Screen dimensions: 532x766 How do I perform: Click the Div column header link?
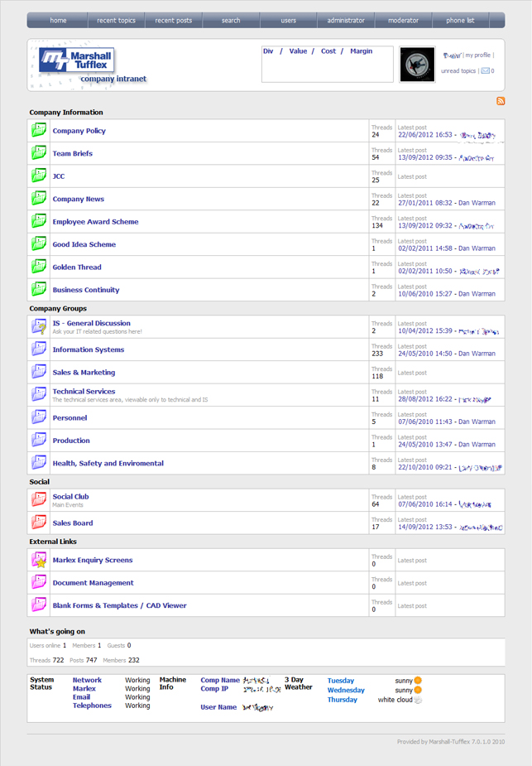tap(268, 51)
